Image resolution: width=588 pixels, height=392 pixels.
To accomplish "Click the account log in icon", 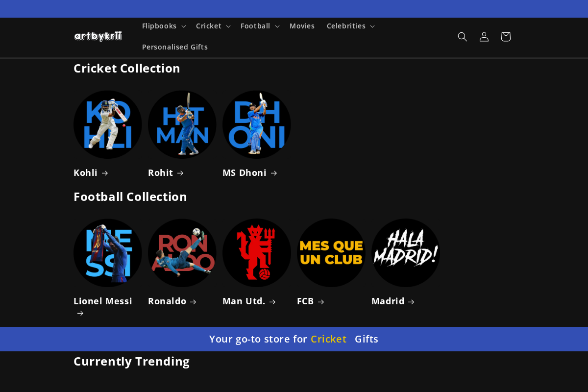I will 484,36.
